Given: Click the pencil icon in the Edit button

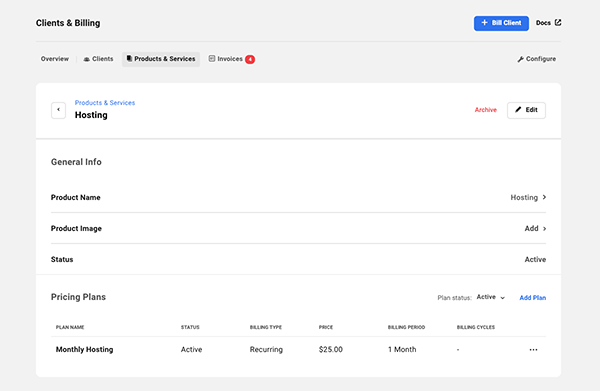Looking at the screenshot, I should coord(518,110).
